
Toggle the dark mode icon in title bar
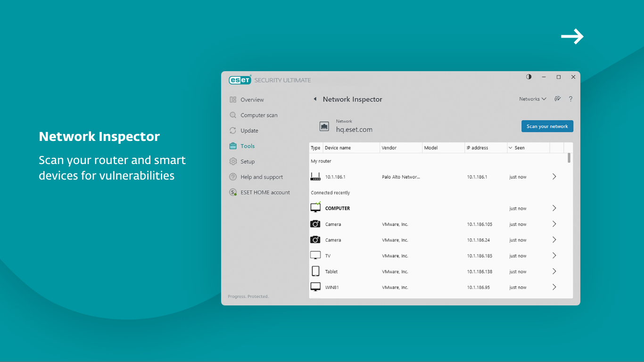pos(528,76)
